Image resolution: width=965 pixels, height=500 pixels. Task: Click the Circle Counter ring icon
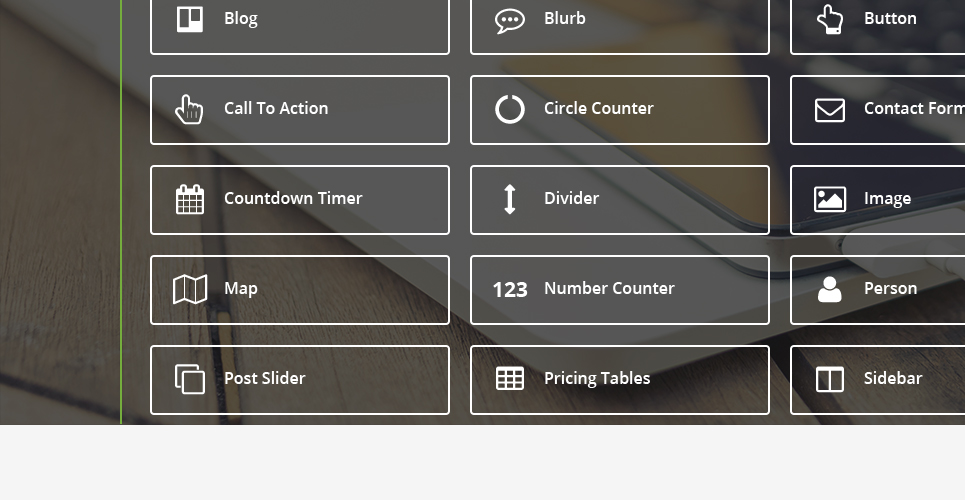coord(510,110)
